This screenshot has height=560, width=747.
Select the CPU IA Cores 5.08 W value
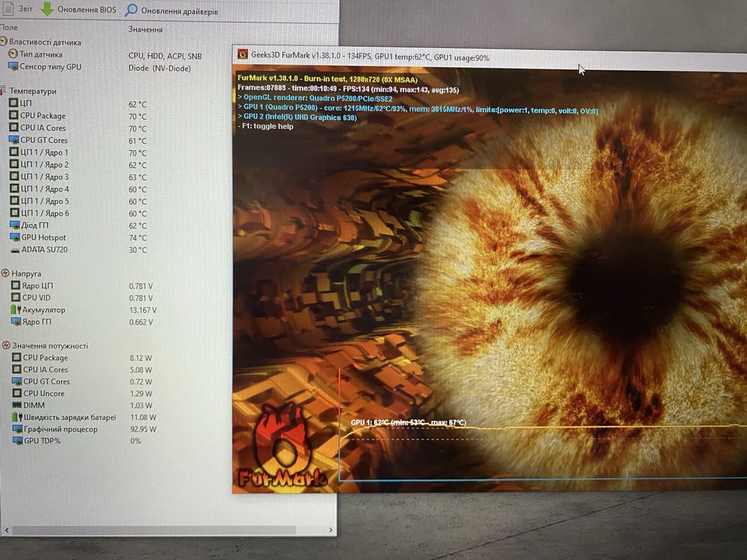tap(141, 370)
